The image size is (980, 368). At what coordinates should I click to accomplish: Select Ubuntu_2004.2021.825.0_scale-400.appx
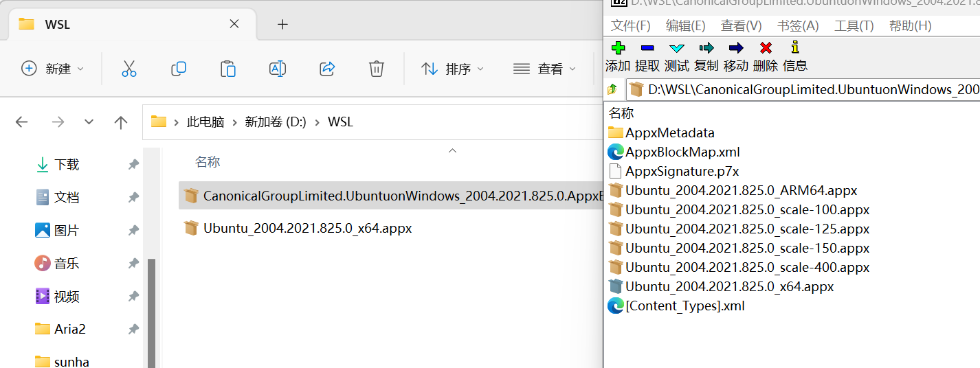tap(738, 267)
